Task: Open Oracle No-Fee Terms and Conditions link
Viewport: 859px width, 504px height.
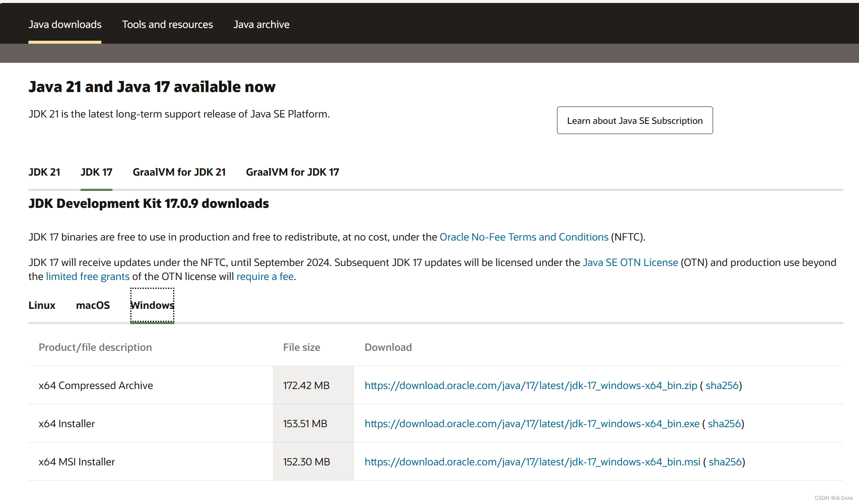Action: (524, 237)
